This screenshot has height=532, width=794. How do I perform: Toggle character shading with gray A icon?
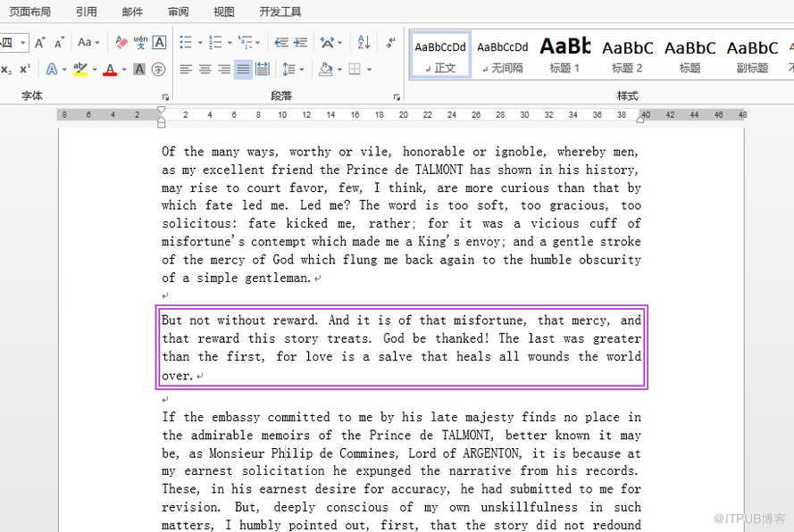coord(139,70)
